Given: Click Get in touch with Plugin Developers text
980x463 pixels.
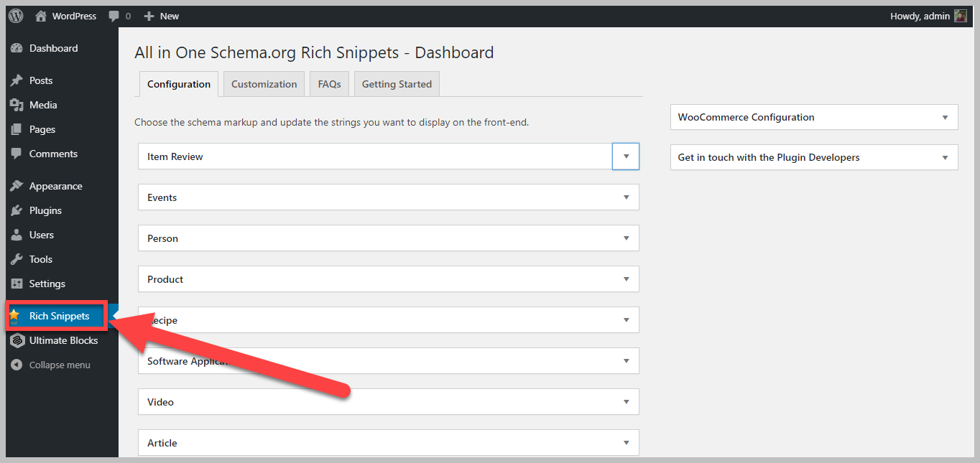Looking at the screenshot, I should [x=769, y=157].
